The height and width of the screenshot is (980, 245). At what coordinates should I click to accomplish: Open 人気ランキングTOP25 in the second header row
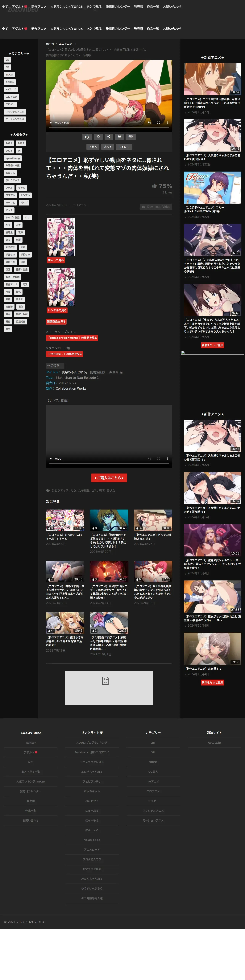tap(67, 29)
